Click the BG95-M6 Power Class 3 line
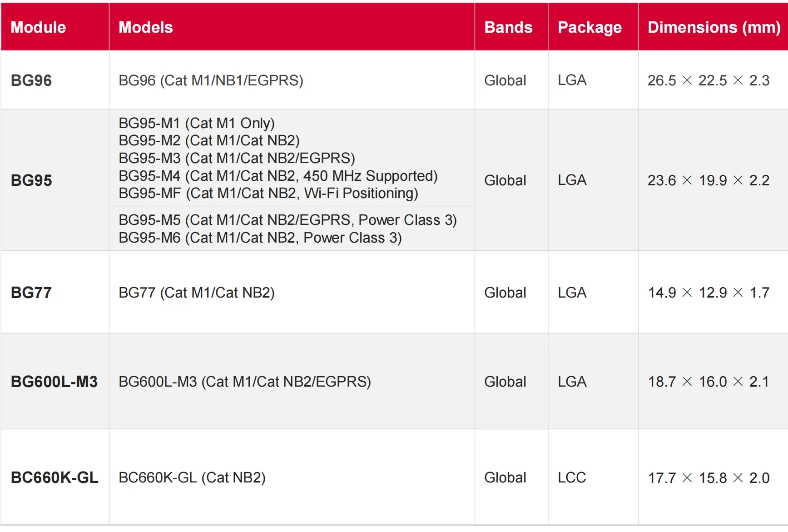 (260, 238)
